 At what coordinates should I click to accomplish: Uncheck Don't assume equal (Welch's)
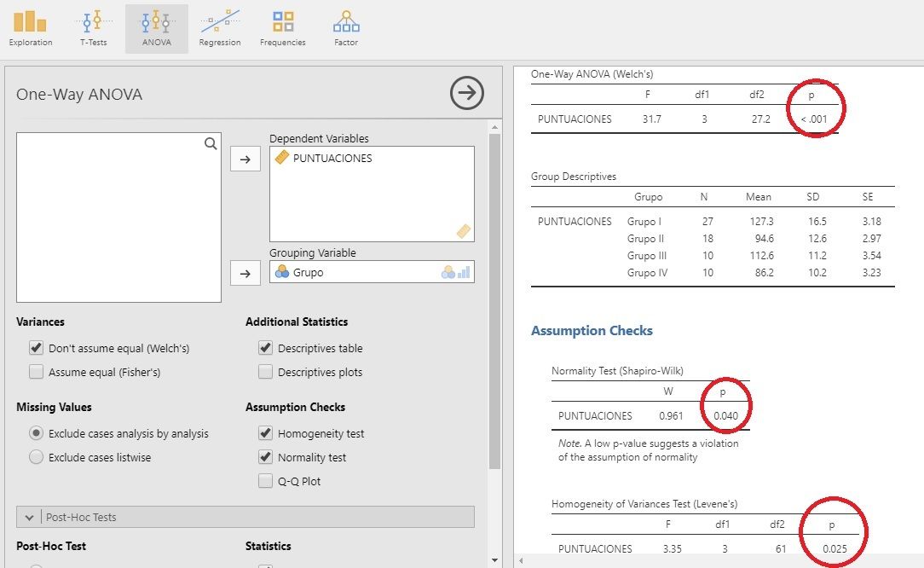click(36, 348)
